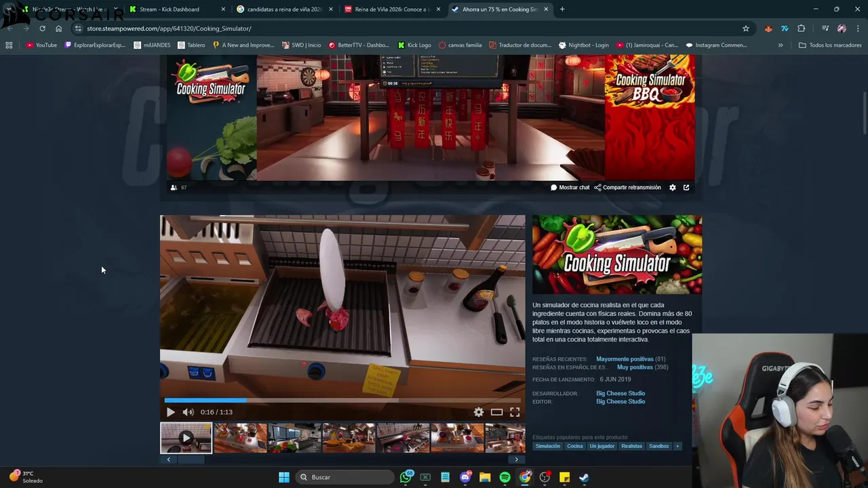Click the Simulación tag
The width and height of the screenshot is (868, 488).
point(548,446)
